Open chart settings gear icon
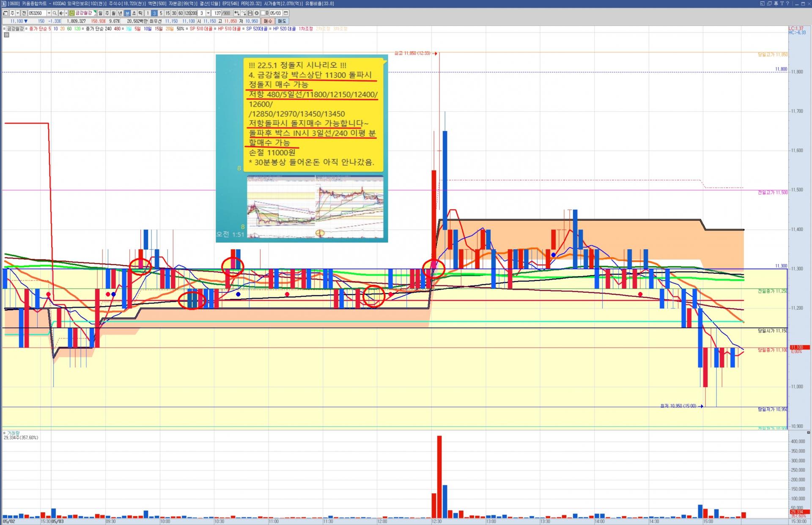 256,13
